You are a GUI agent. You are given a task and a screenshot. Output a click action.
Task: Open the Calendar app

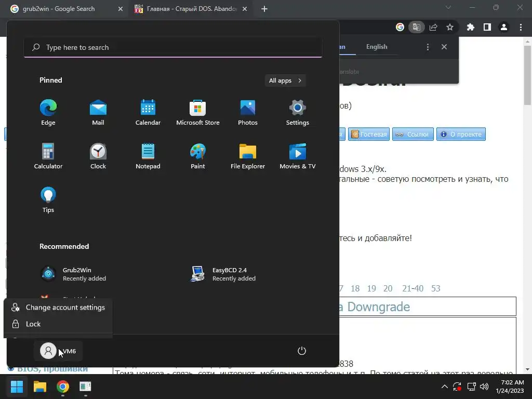[x=148, y=113]
